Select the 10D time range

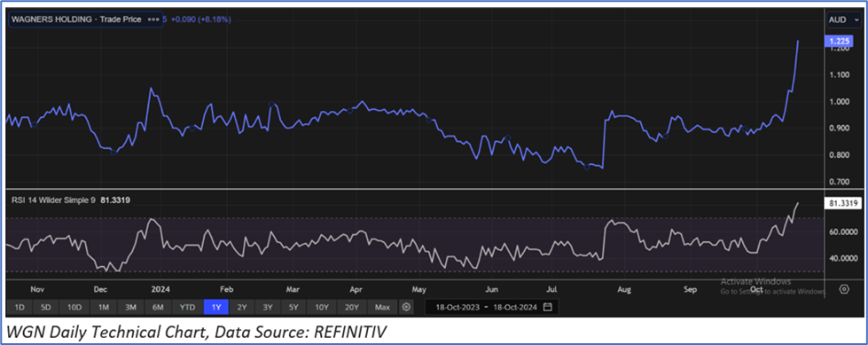coord(74,307)
